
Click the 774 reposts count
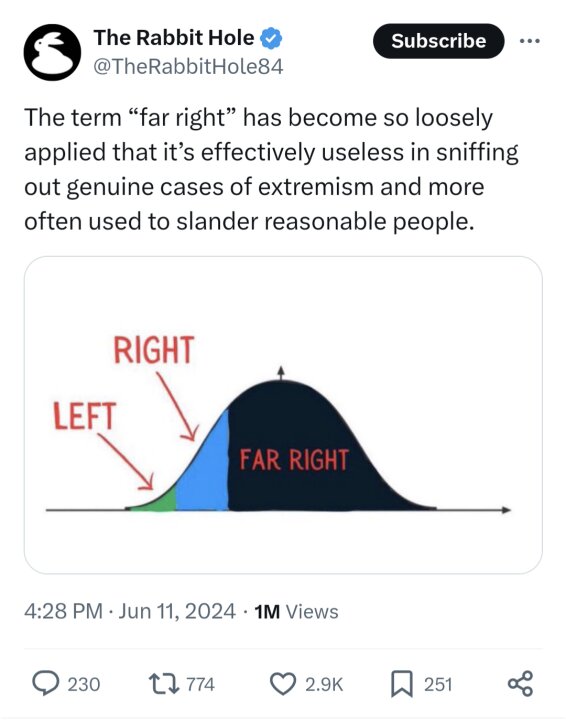click(x=201, y=685)
